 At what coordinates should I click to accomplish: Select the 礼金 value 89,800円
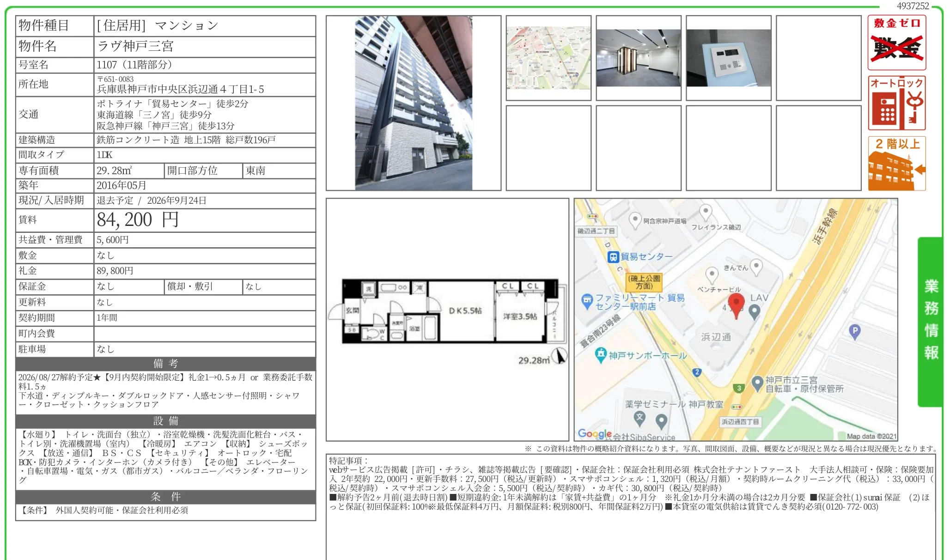coord(115,271)
